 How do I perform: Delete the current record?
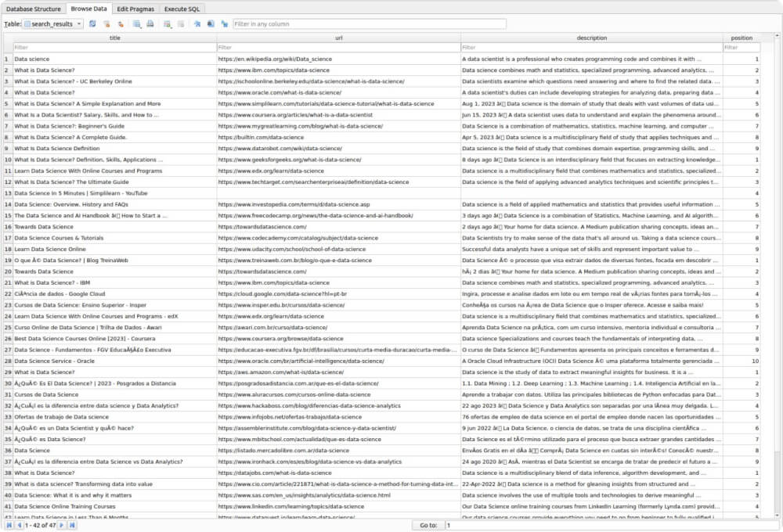point(183,24)
